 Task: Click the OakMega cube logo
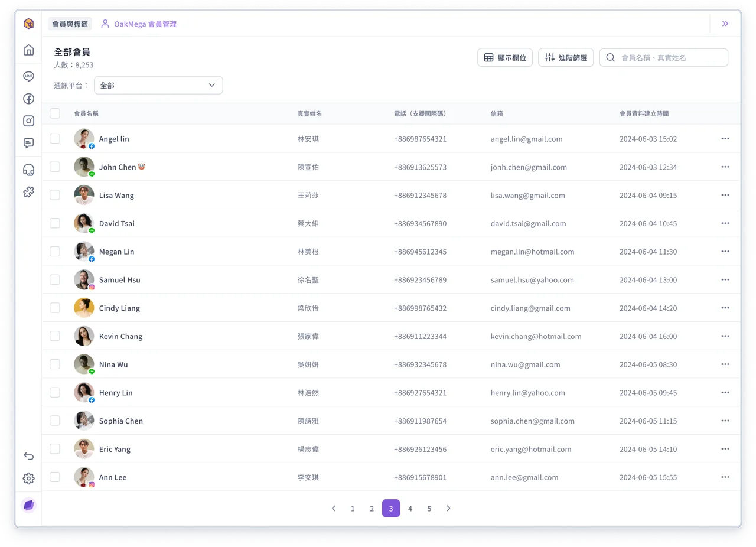[x=28, y=24]
